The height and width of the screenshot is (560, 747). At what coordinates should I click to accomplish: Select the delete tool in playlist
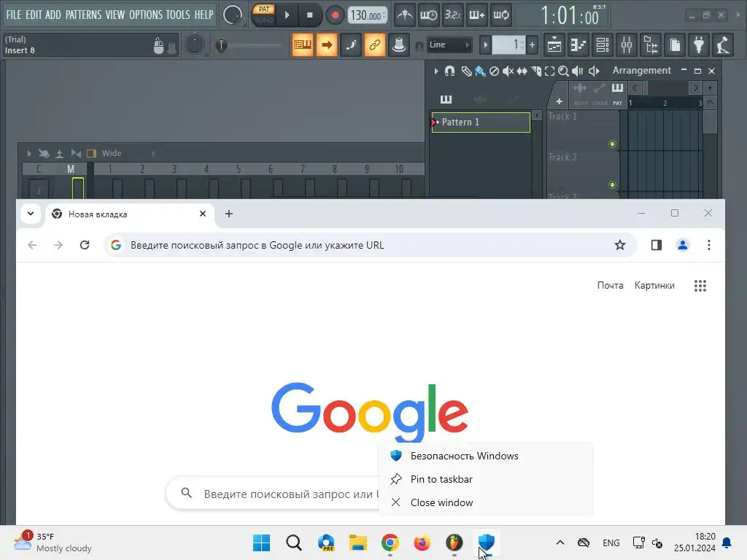coord(494,71)
